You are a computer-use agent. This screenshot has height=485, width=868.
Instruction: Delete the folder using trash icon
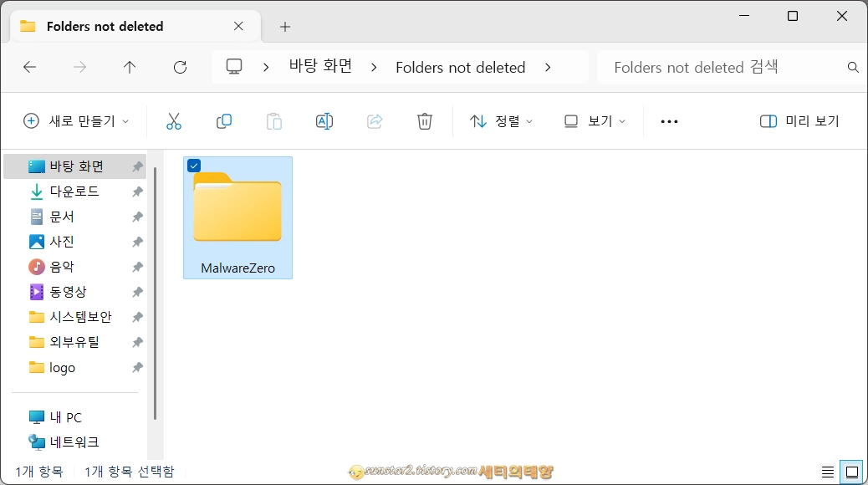pos(425,120)
